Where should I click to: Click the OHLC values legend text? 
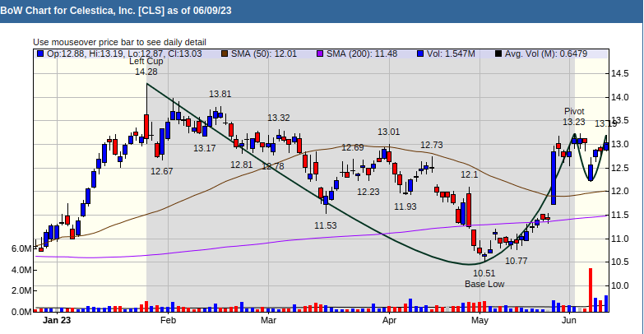tap(124, 53)
